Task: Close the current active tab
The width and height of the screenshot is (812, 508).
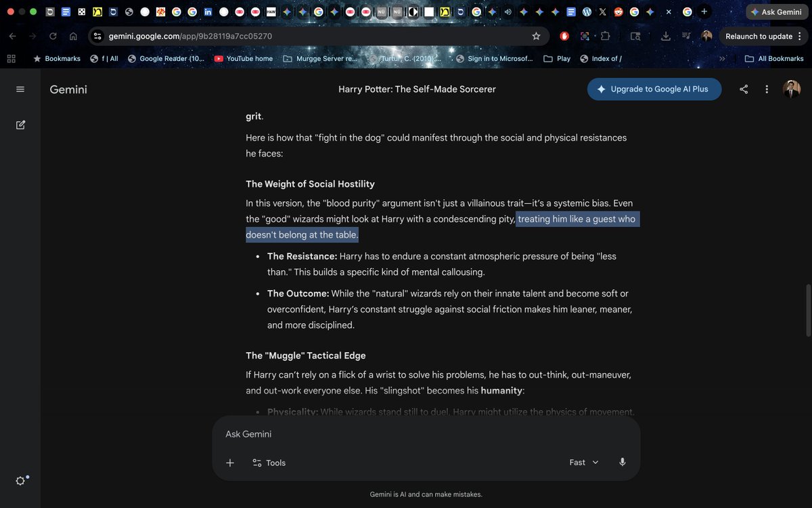Action: tap(669, 12)
